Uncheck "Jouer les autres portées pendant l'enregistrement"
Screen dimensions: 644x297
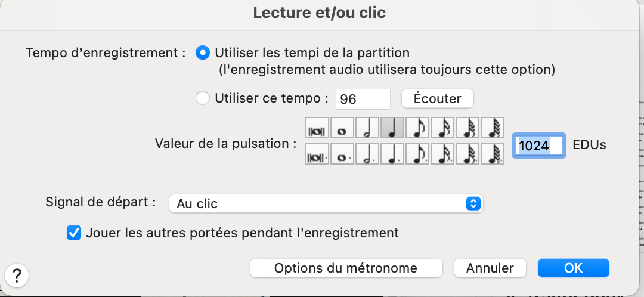[x=74, y=233]
